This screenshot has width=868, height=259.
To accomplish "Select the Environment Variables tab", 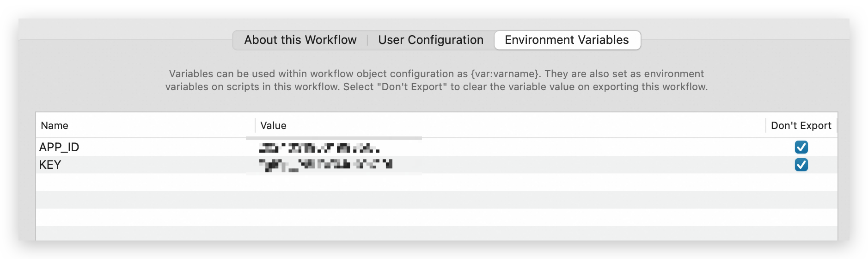I will click(567, 40).
